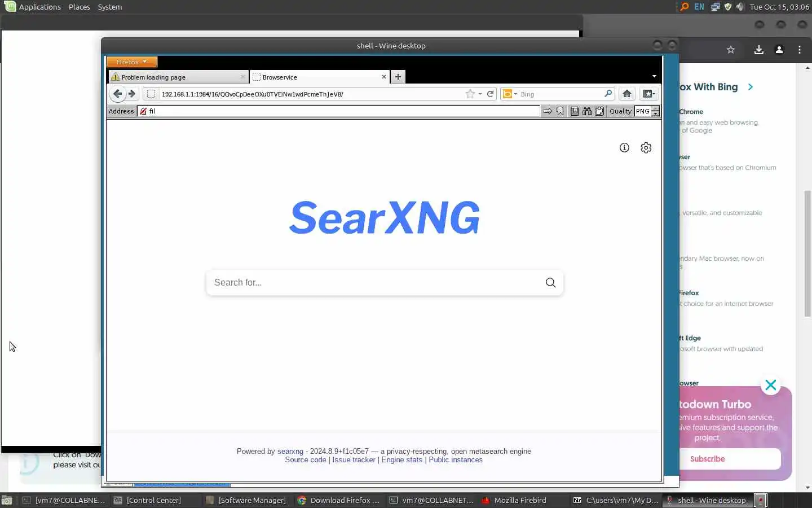Expand the Search With Bing chevron in Chrome
The image size is (812, 508).
pyautogui.click(x=750, y=87)
